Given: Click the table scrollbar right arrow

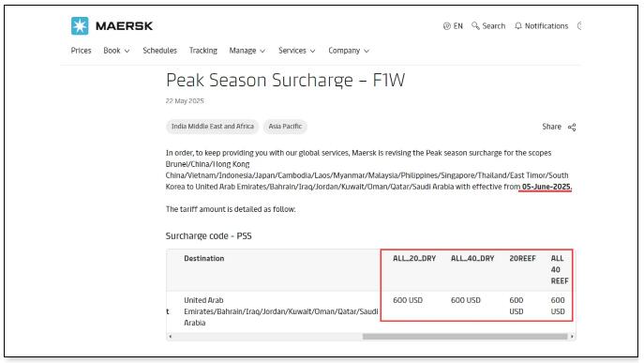Looking at the screenshot, I should coord(572,337).
